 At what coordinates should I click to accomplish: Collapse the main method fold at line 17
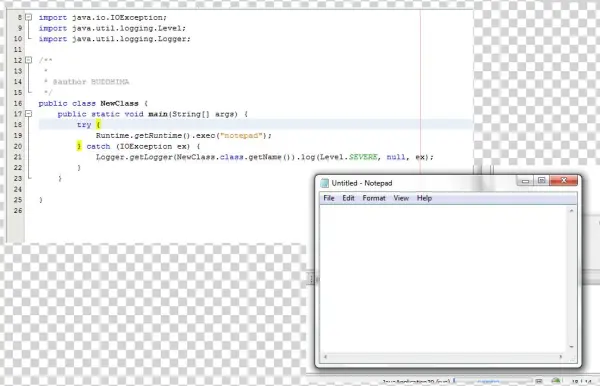pyautogui.click(x=29, y=114)
